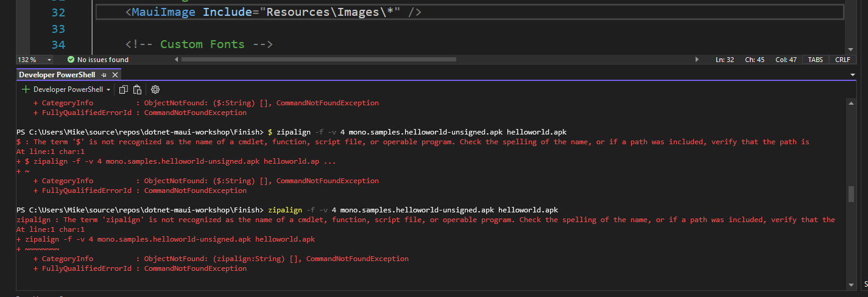
Task: Click line number 33 in the gutter
Action: (x=58, y=29)
